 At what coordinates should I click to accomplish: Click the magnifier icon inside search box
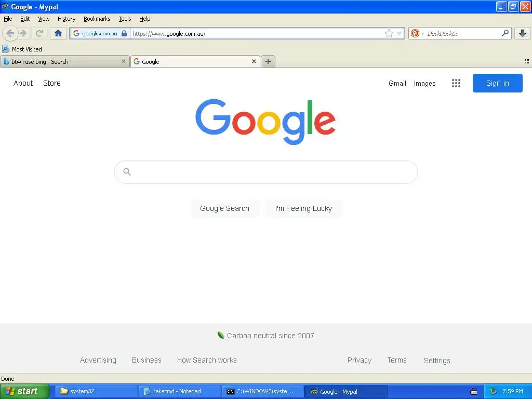127,171
